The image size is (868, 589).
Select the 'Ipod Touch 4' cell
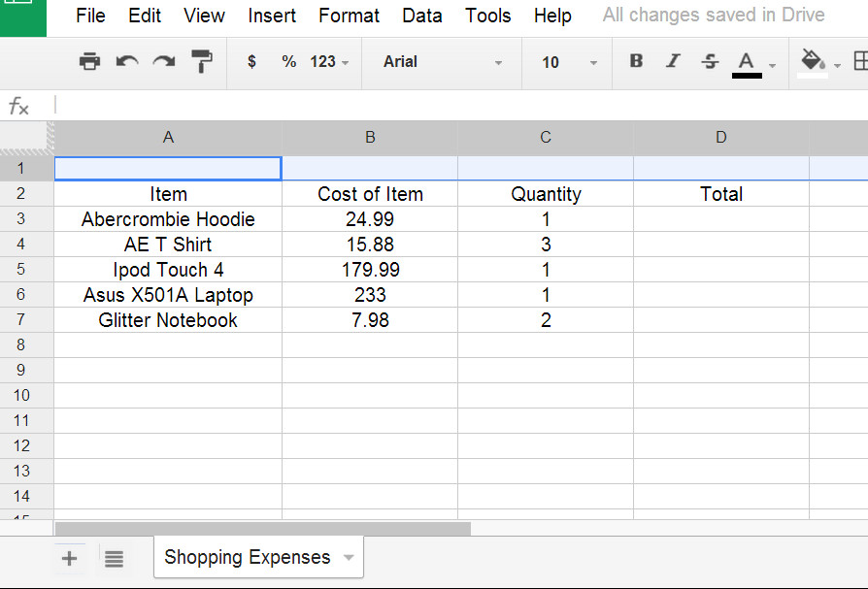(x=168, y=270)
